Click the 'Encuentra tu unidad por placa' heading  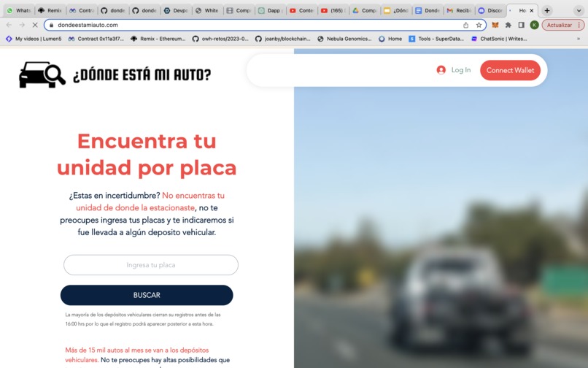[147, 154]
